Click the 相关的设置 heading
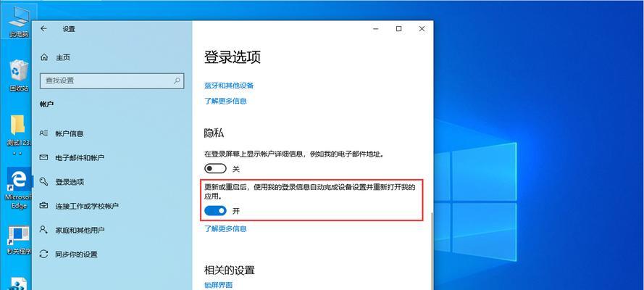The width and height of the screenshot is (644, 290). 230,270
